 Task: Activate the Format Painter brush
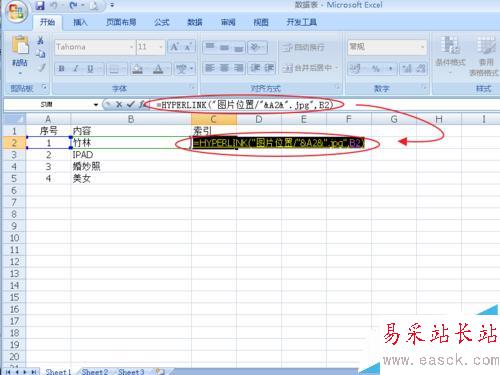tap(41, 68)
